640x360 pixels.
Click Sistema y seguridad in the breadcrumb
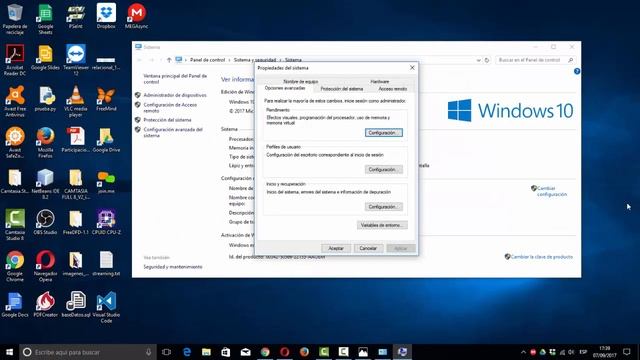(x=255, y=60)
